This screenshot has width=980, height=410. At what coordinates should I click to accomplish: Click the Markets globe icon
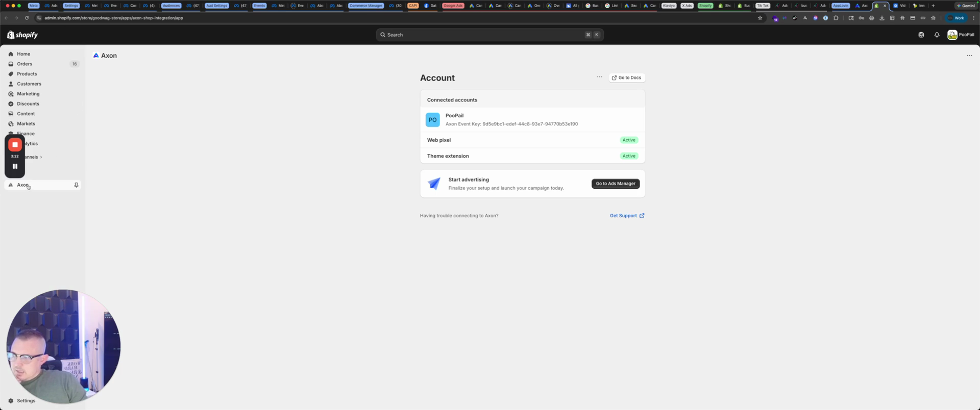pos(11,123)
